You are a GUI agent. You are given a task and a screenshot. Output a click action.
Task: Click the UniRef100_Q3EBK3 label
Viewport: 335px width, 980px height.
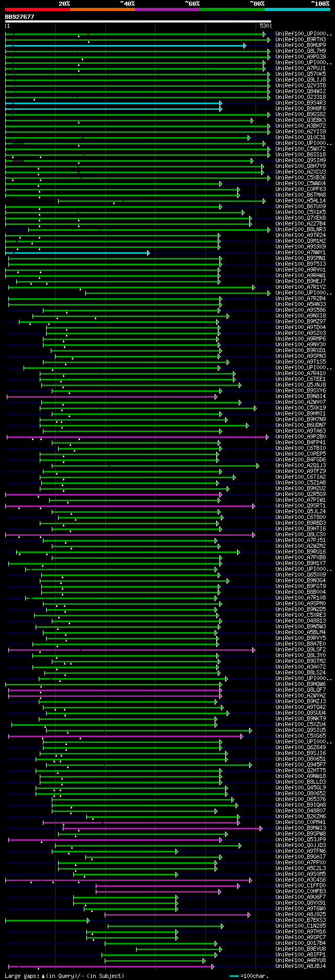(300, 120)
